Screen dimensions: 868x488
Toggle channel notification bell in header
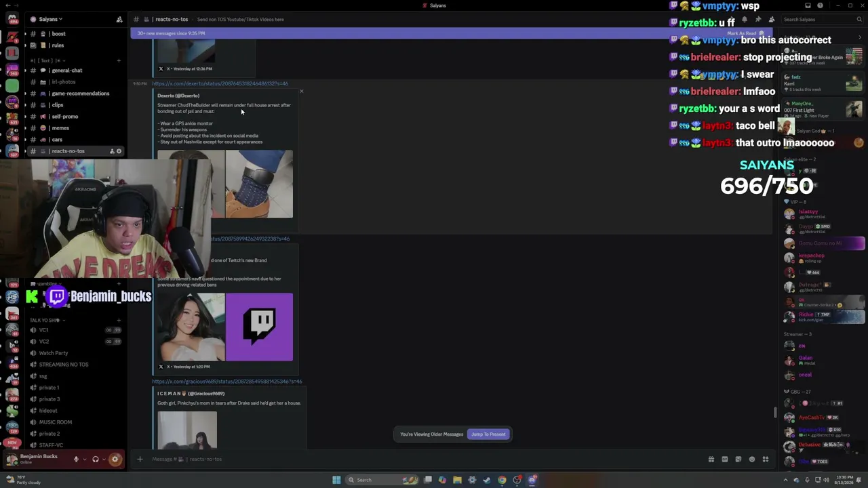(x=745, y=19)
